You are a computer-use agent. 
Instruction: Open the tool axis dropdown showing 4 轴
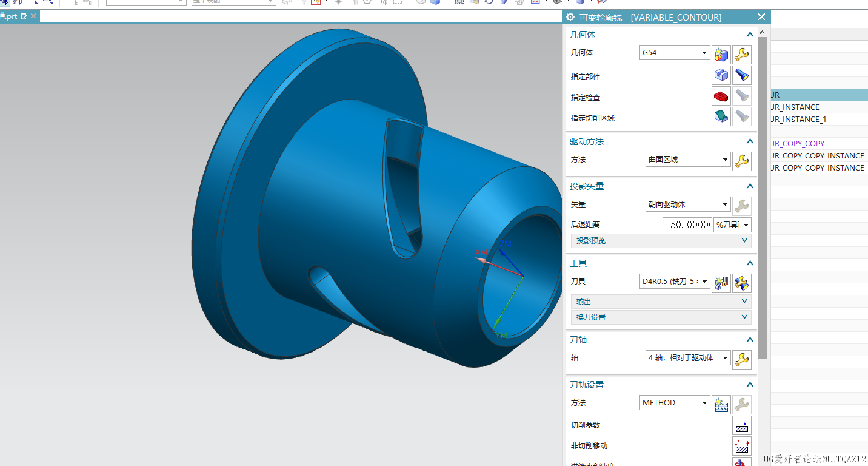pyautogui.click(x=688, y=358)
